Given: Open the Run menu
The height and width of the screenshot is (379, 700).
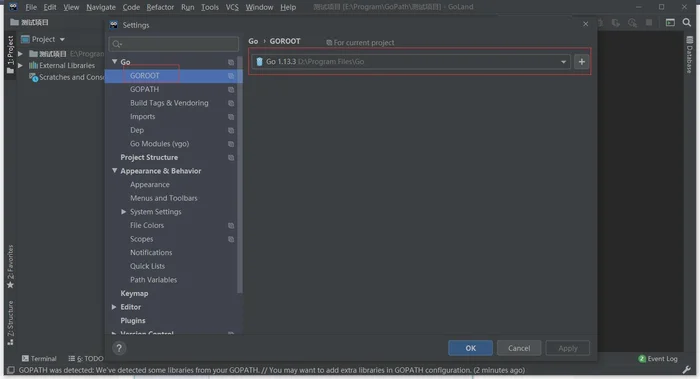Looking at the screenshot, I should click(188, 7).
